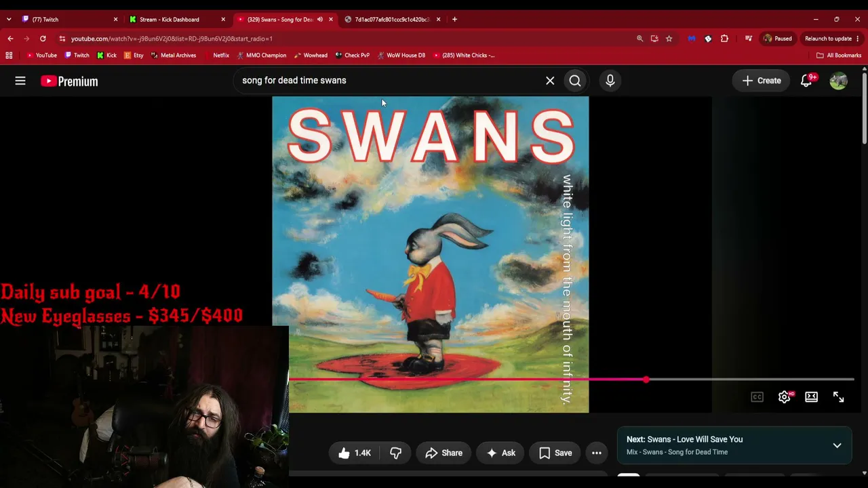Go to the YouTube Premium home logo
This screenshot has width=868, height=488.
69,81
